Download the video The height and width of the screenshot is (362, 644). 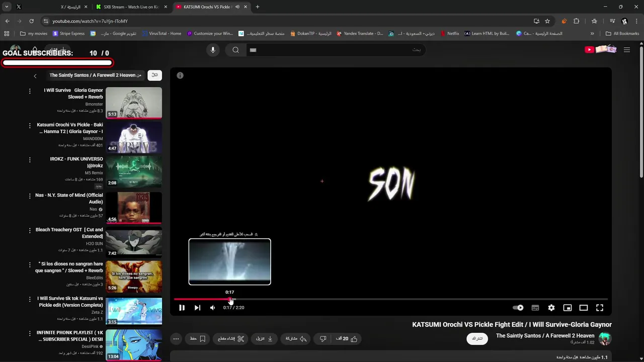(264, 339)
